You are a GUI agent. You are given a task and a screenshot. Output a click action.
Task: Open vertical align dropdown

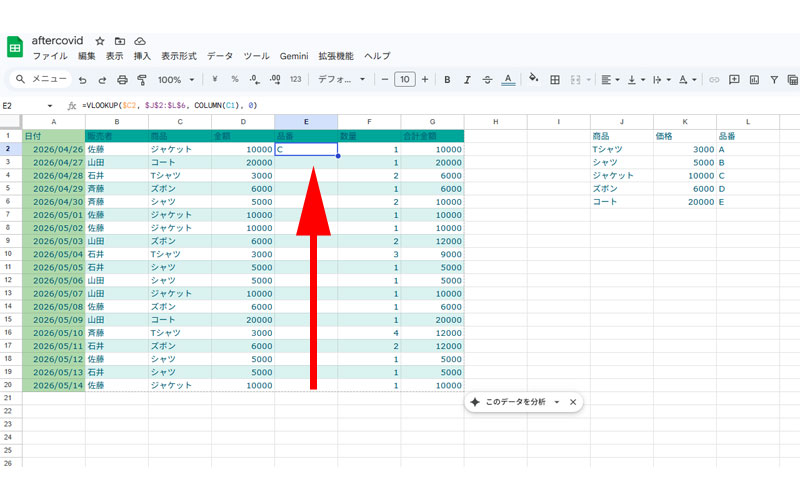[636, 80]
